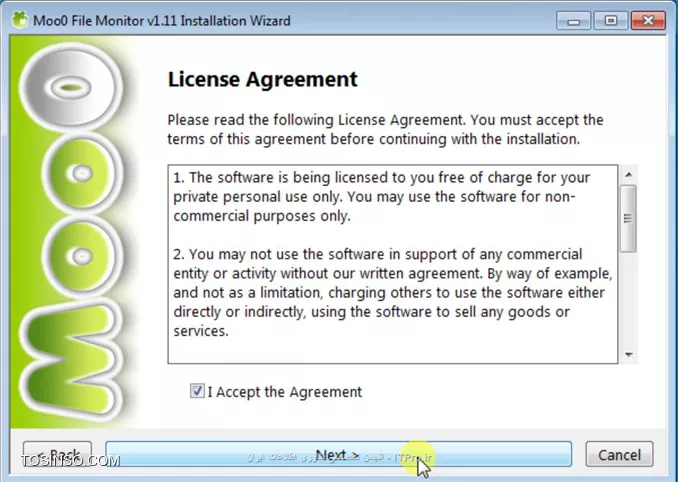Click license paragraph 2 about commercial entity

pos(393,292)
